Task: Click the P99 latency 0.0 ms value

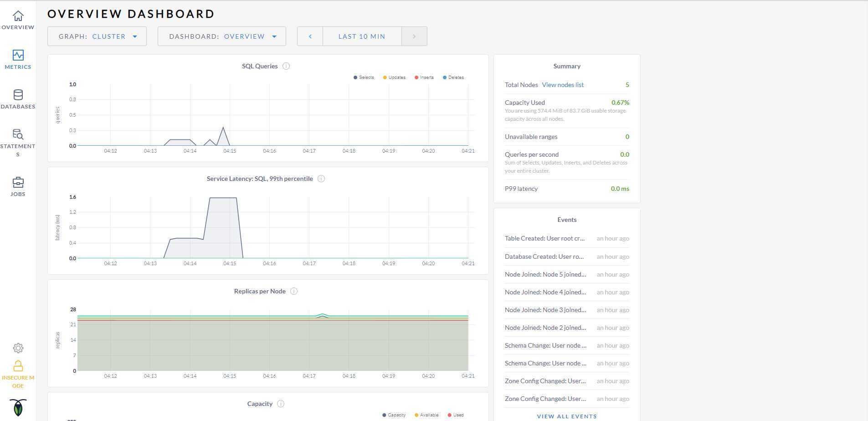Action: pyautogui.click(x=620, y=189)
